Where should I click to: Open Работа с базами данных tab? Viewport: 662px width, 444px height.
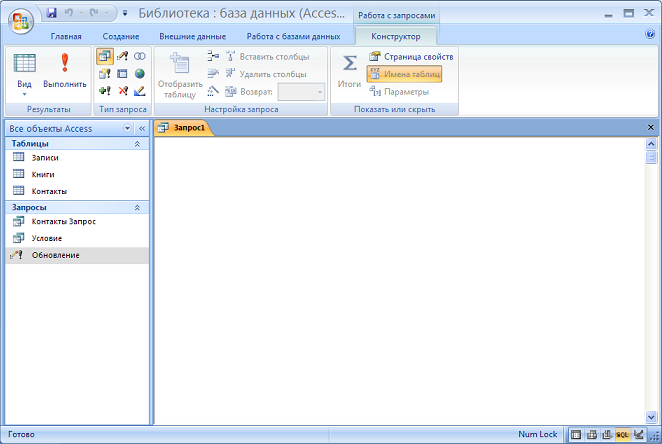[x=293, y=36]
